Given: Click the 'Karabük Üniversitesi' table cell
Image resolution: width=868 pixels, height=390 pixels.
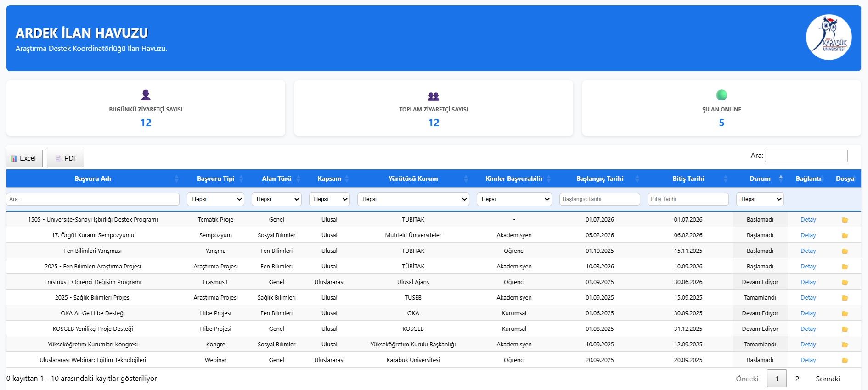Looking at the screenshot, I should tap(413, 360).
